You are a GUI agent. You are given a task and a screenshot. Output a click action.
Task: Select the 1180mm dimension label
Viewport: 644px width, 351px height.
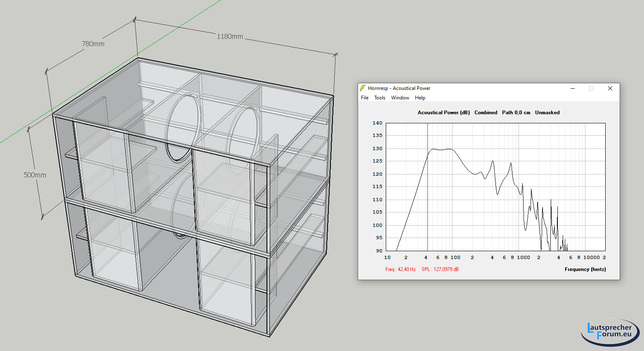coord(230,37)
